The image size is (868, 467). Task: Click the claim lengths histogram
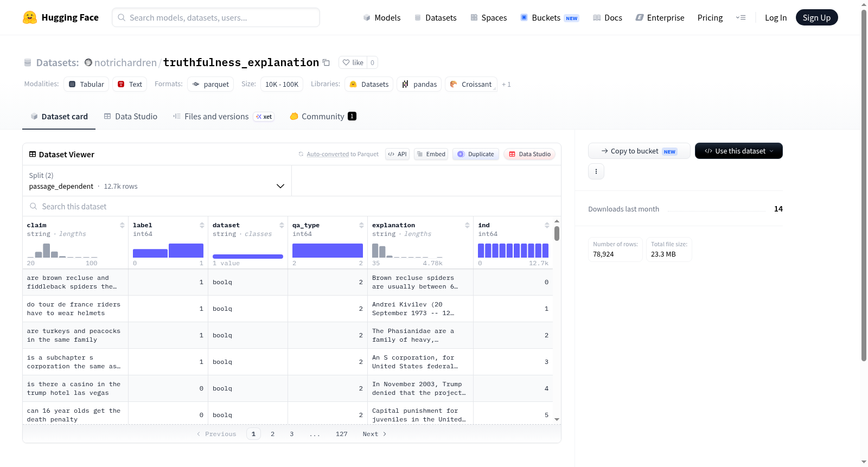(62, 251)
